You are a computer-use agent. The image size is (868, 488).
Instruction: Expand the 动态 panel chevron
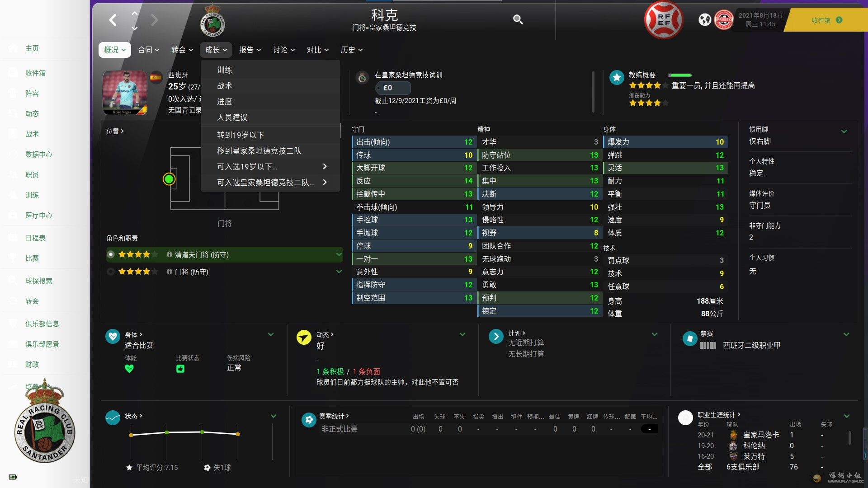click(462, 334)
